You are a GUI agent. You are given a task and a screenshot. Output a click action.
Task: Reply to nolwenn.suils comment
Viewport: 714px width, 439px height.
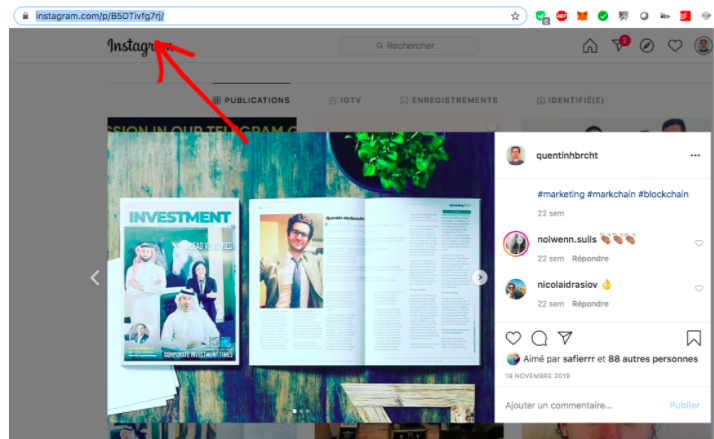(590, 258)
